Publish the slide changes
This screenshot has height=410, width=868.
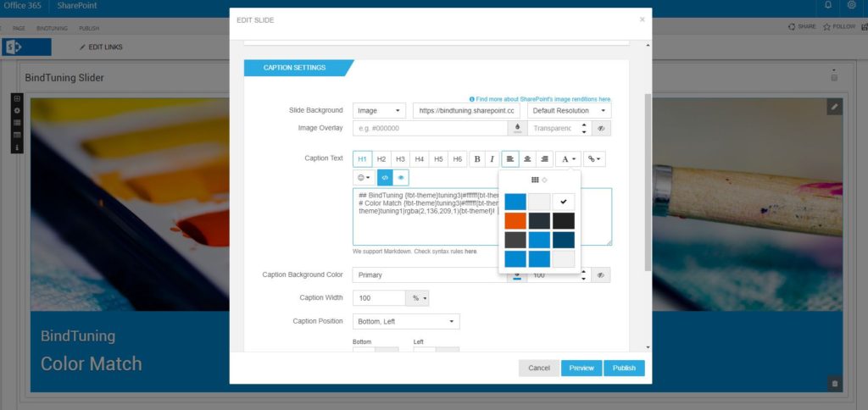(624, 368)
